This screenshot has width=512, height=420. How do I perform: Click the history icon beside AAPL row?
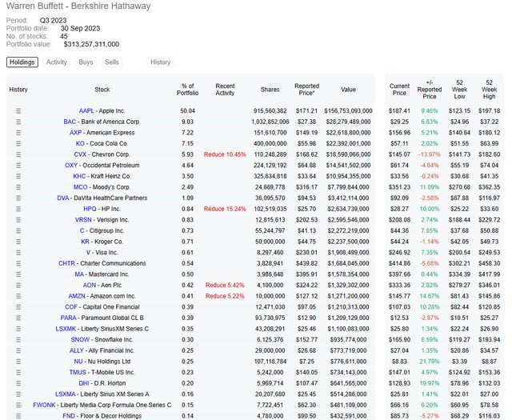click(18, 110)
